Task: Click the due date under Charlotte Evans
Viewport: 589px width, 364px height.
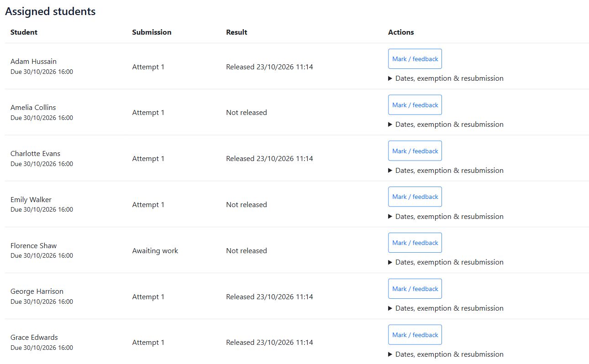Action: coord(42,164)
